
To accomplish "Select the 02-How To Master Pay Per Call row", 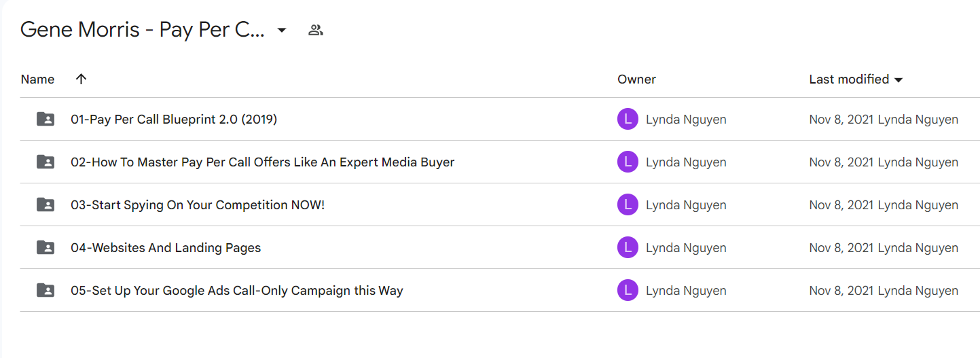I will (x=499, y=162).
